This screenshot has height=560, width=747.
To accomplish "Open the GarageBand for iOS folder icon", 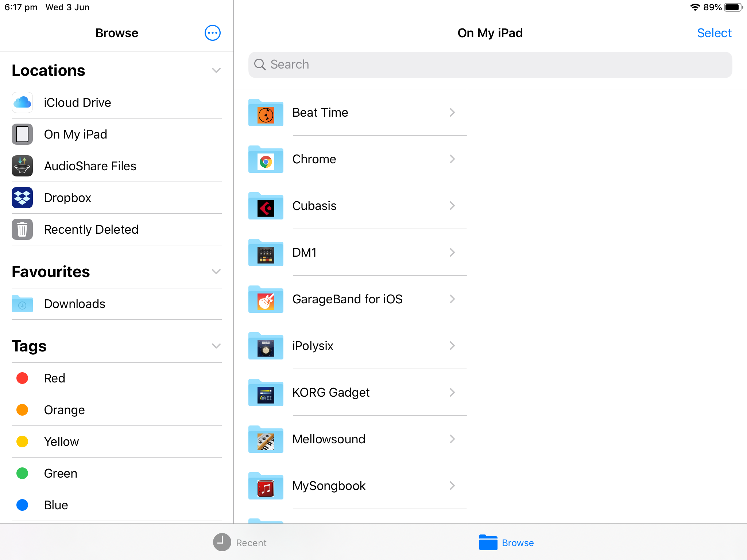I will tap(266, 299).
